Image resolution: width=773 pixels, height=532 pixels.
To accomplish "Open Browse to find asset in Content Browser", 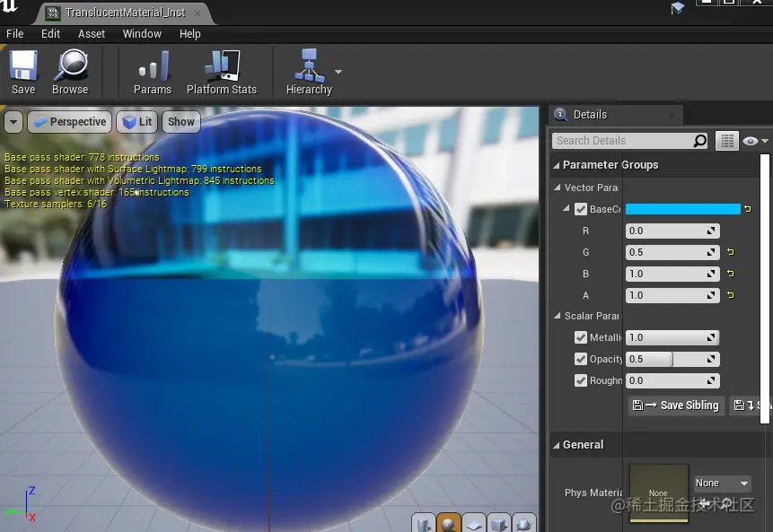I will point(70,73).
